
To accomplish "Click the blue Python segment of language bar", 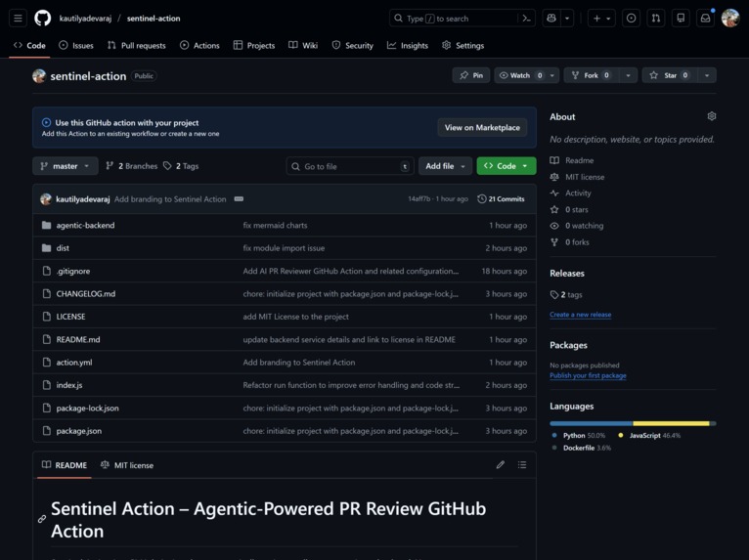I will (591, 423).
